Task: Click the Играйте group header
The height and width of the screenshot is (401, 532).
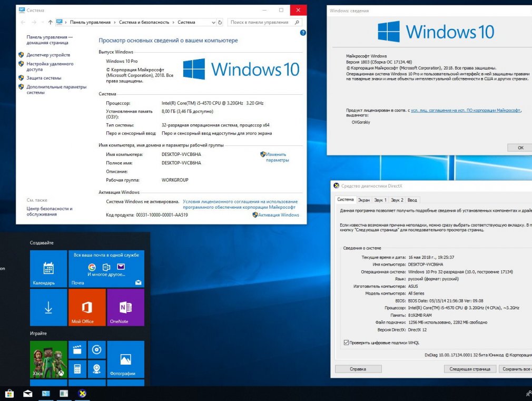Action: pyautogui.click(x=38, y=334)
